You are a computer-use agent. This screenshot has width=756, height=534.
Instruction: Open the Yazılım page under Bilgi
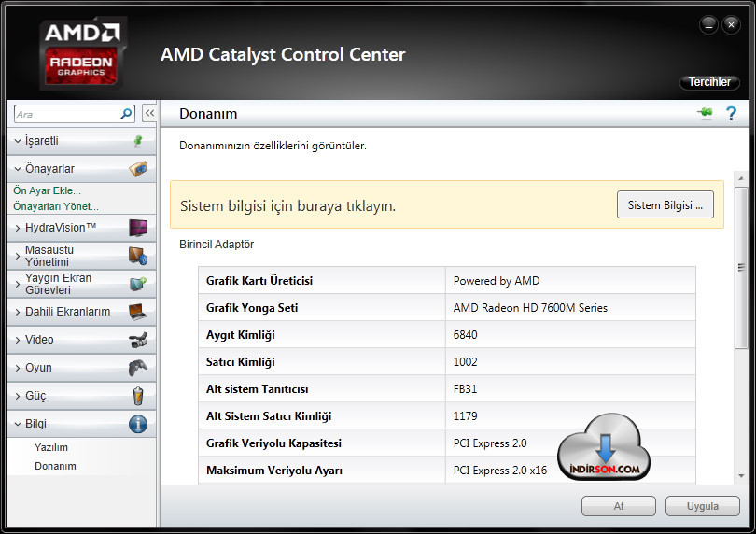[x=51, y=447]
